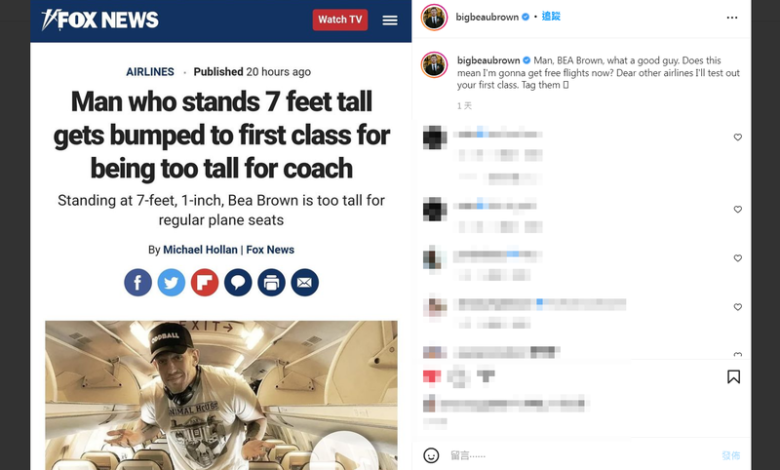Image resolution: width=780 pixels, height=470 pixels.
Task: Open the AIRLINES category link
Action: click(x=150, y=72)
